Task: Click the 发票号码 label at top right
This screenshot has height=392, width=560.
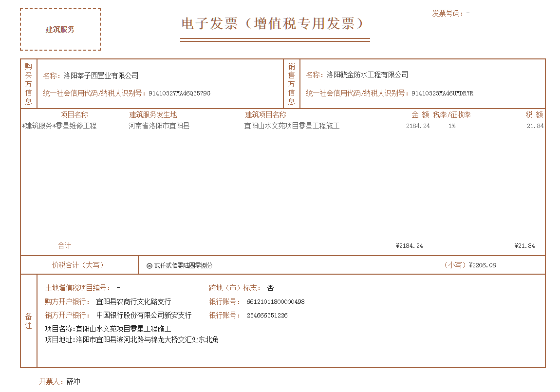Action: point(448,13)
